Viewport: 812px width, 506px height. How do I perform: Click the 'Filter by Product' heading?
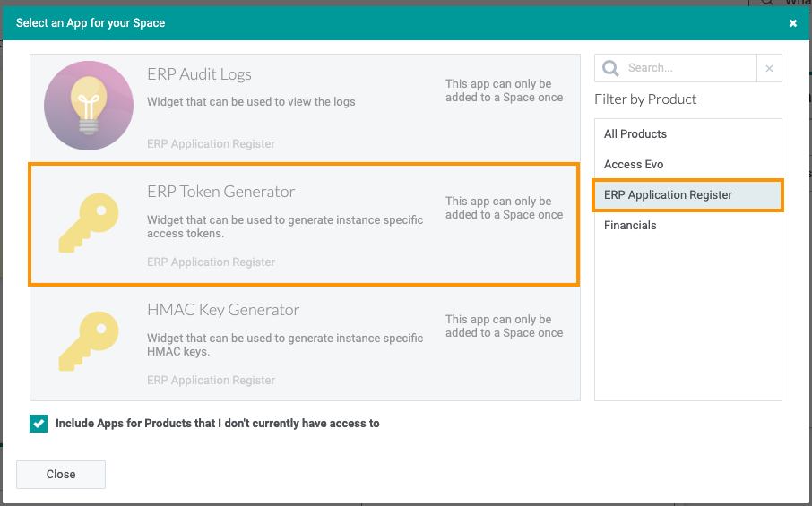click(x=645, y=99)
